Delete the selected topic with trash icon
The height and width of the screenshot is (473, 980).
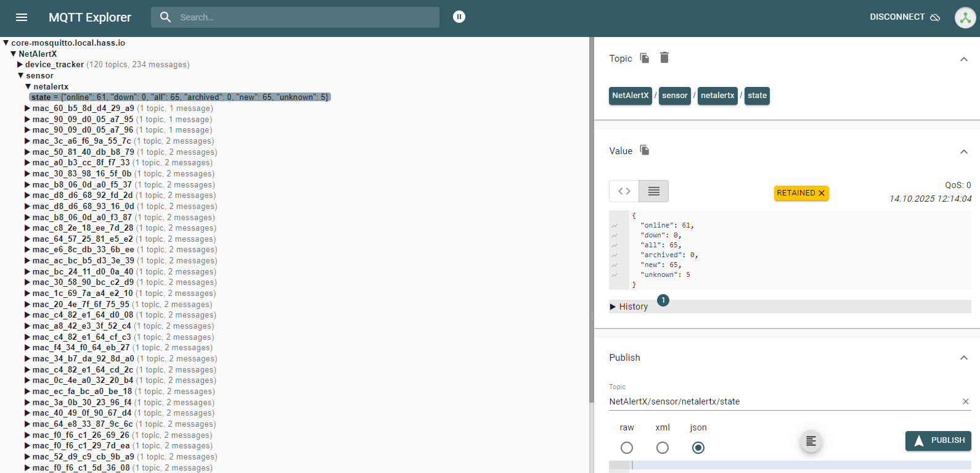[664, 58]
